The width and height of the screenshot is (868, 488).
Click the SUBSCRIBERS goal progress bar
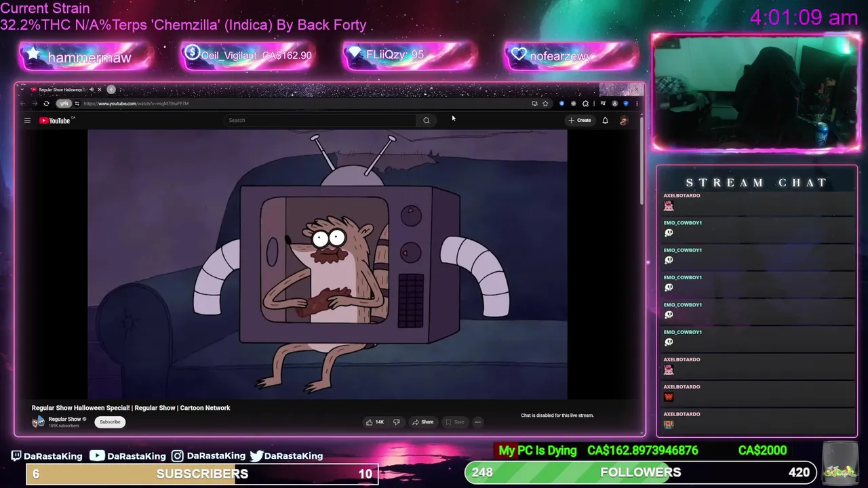point(202,474)
